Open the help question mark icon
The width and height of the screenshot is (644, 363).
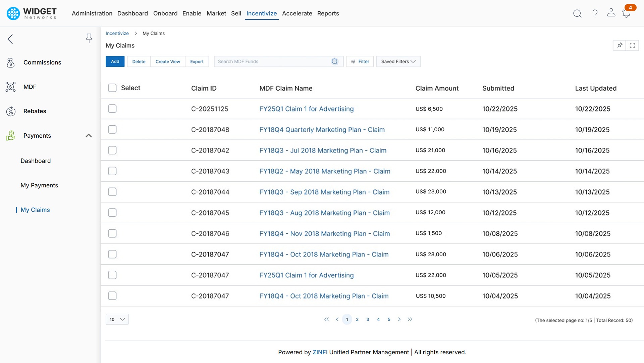coord(595,13)
